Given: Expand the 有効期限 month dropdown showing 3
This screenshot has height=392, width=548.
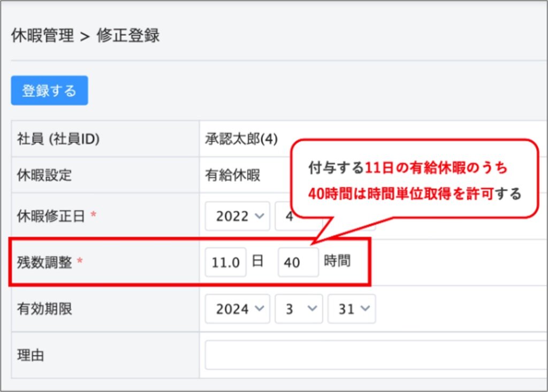Looking at the screenshot, I should (299, 309).
